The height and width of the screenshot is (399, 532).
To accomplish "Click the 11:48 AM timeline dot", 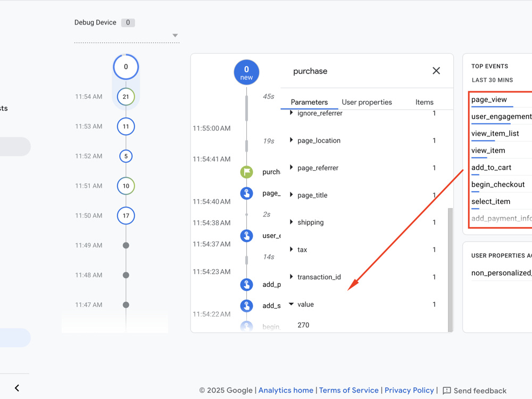I will tap(126, 275).
